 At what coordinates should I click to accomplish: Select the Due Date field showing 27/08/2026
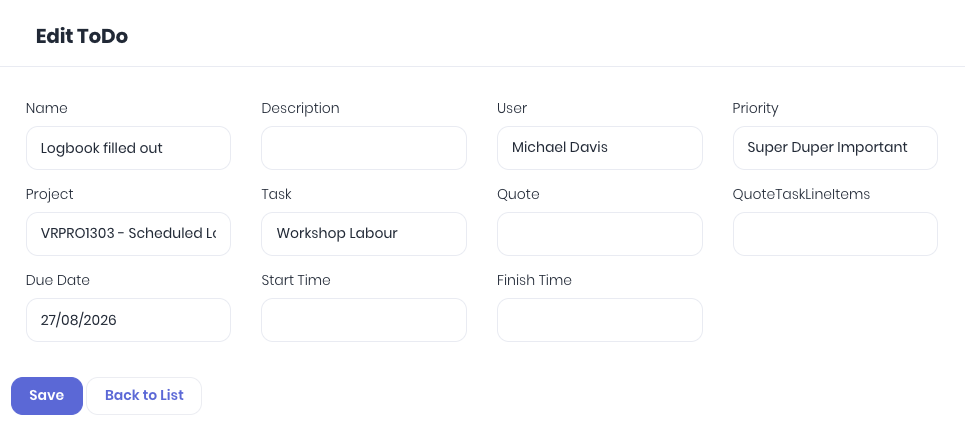pos(128,320)
